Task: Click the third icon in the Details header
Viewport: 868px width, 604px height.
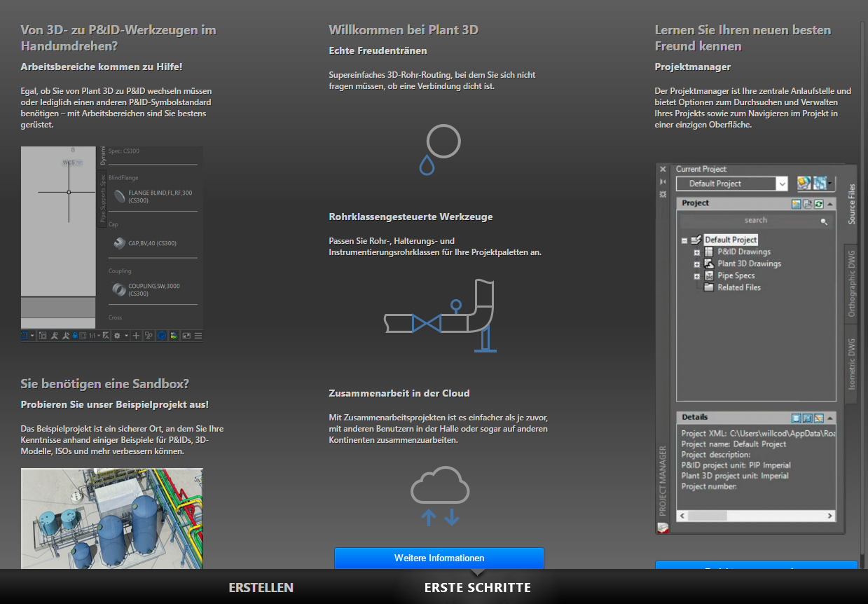Action: click(818, 418)
